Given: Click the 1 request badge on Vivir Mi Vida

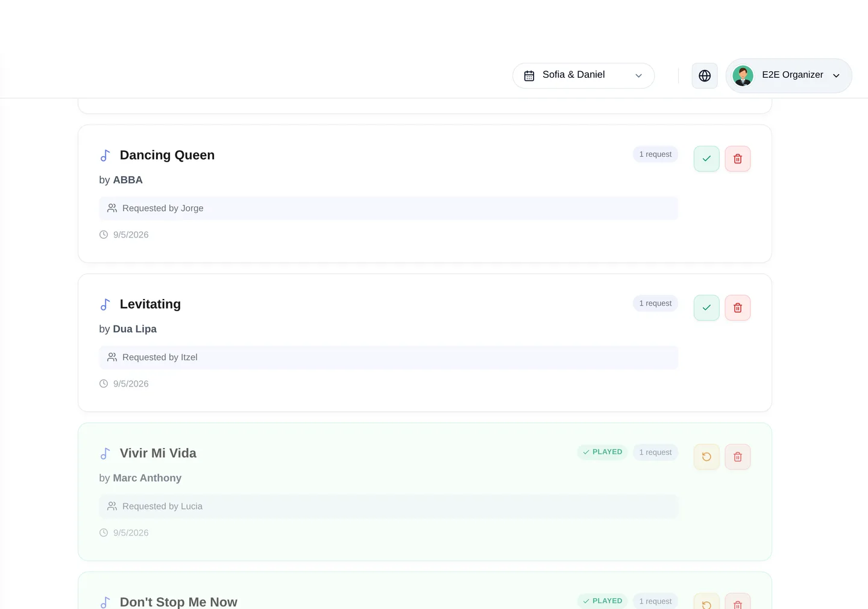Looking at the screenshot, I should [x=655, y=452].
